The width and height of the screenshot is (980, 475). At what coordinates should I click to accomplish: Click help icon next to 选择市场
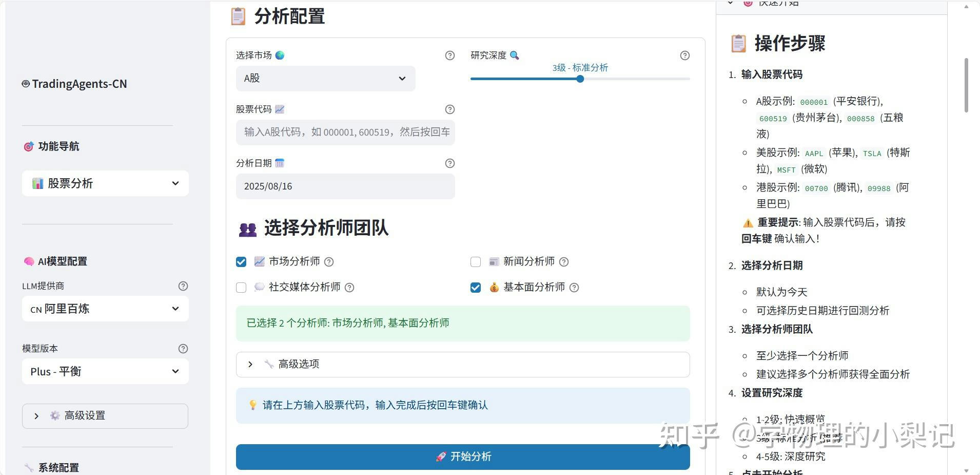449,55
